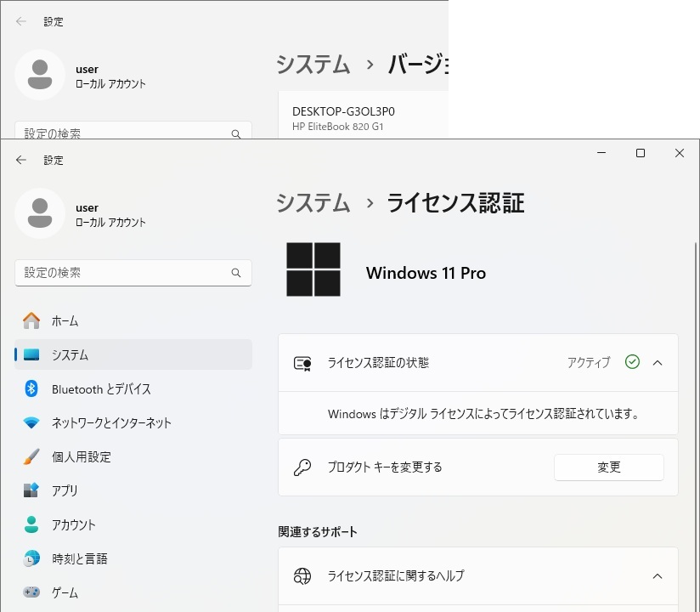This screenshot has width=700, height=612.
Task: Go to 個人用設定 page
Action: [x=133, y=456]
